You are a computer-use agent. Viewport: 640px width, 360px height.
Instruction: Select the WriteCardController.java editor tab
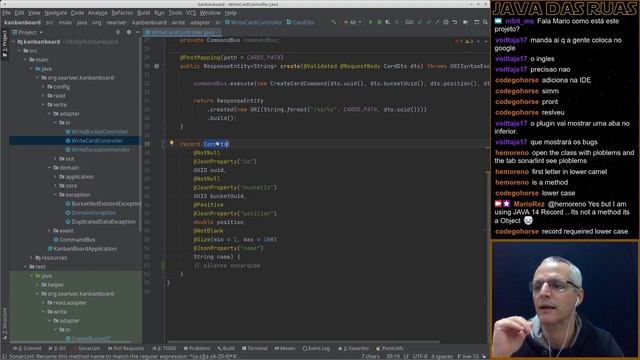[x=182, y=32]
